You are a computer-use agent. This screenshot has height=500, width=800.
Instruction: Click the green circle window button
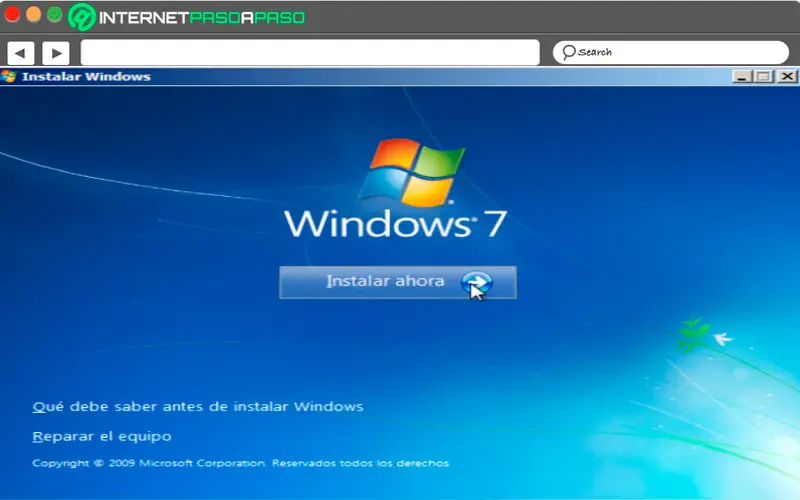pyautogui.click(x=55, y=14)
